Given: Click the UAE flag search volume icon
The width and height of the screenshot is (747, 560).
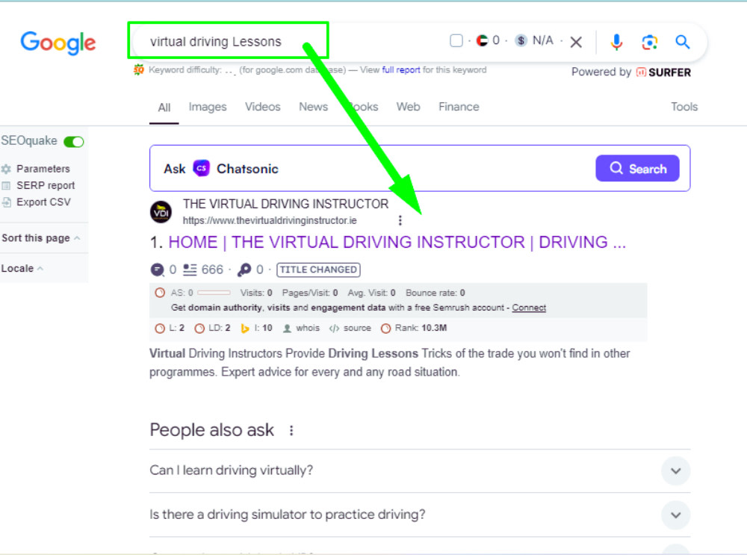Looking at the screenshot, I should (482, 41).
